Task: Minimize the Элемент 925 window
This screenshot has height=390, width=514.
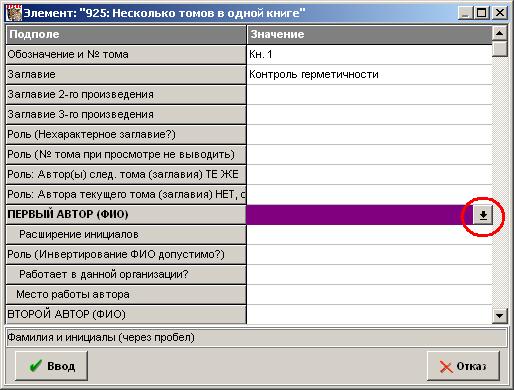Action: [x=465, y=13]
